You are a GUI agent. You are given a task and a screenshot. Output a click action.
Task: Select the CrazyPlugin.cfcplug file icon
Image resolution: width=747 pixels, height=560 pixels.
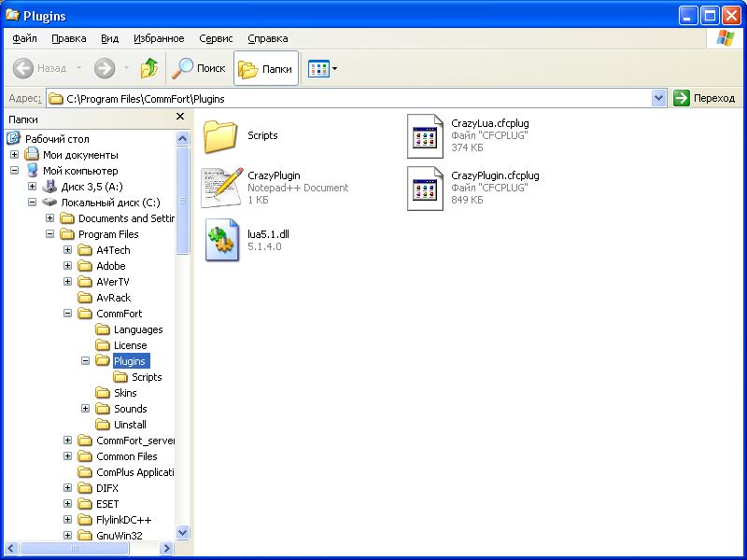point(425,188)
